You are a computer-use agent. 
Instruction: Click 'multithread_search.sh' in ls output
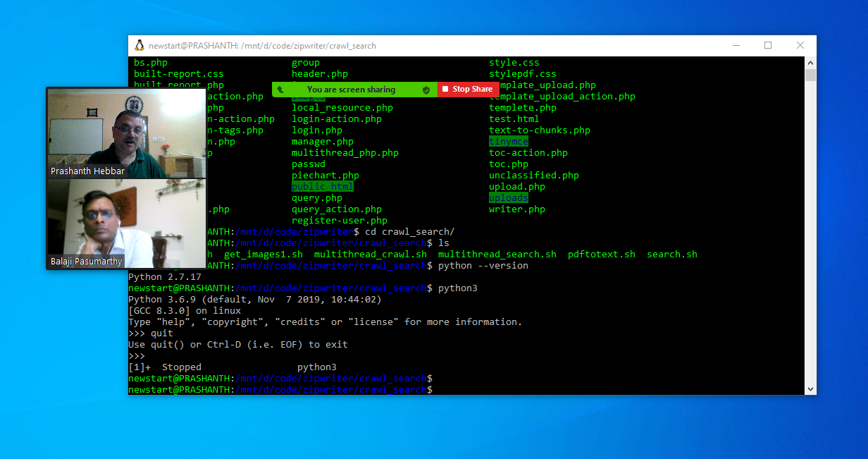point(497,255)
